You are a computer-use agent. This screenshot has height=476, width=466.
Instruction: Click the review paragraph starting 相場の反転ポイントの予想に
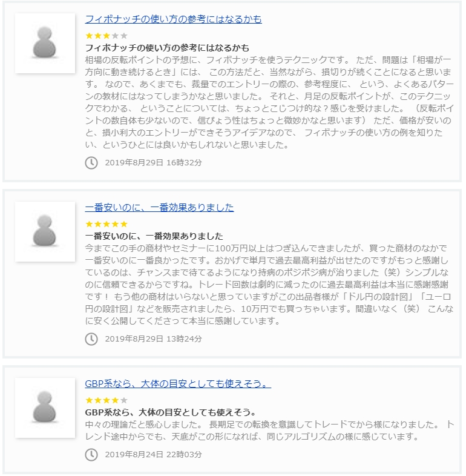pyautogui.click(x=269, y=102)
